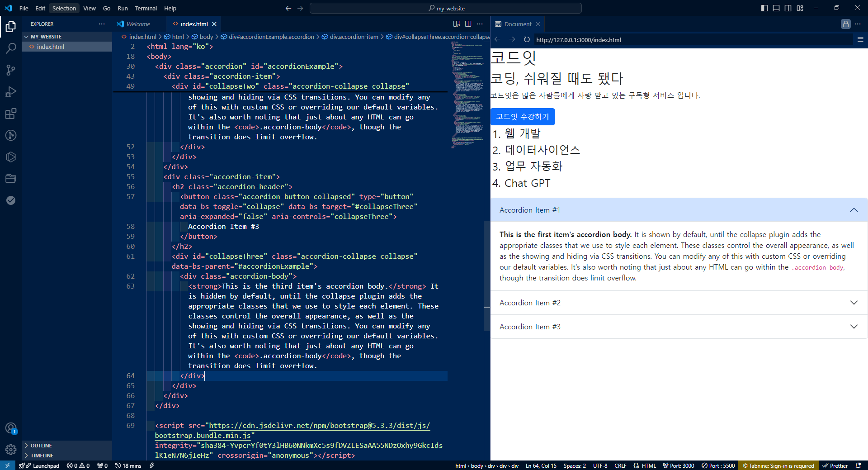The height and width of the screenshot is (470, 868).
Task: Switch to the Welcome tab
Action: click(138, 24)
